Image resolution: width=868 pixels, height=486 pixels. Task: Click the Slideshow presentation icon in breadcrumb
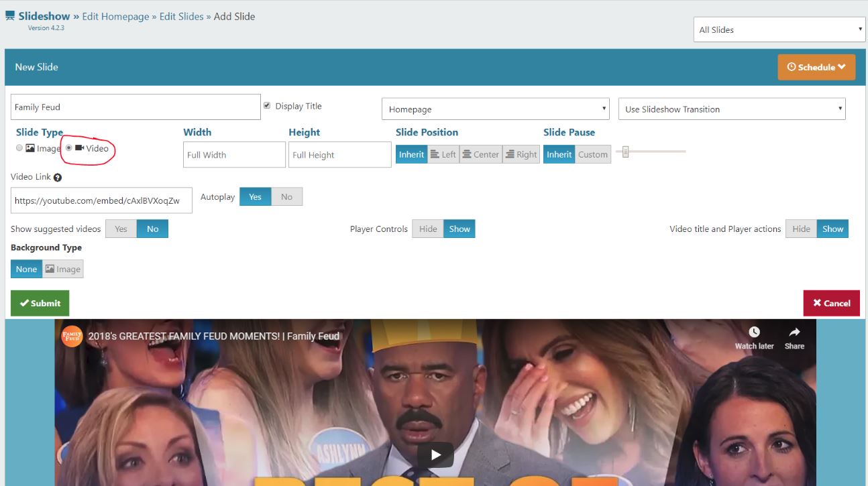coord(10,16)
